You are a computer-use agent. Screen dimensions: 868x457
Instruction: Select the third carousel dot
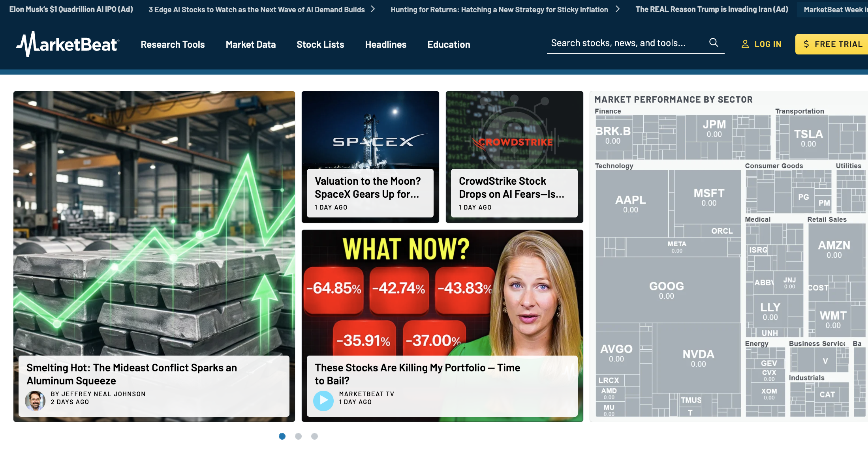click(314, 436)
